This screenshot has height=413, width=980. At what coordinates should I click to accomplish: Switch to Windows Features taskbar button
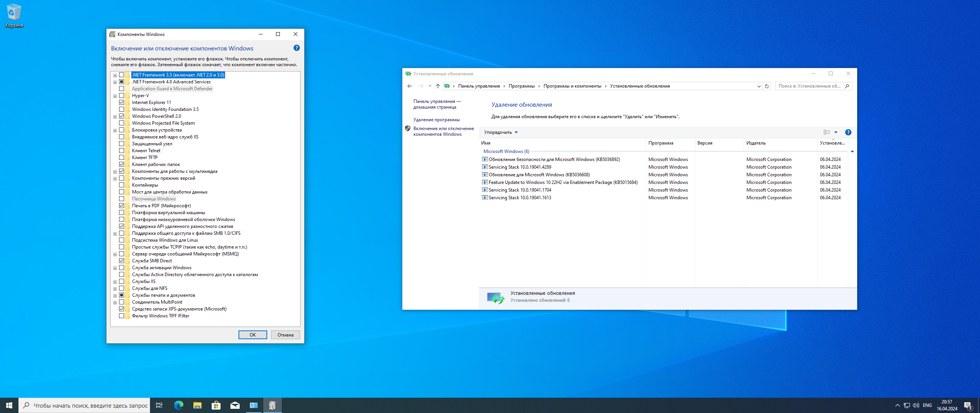point(273,405)
